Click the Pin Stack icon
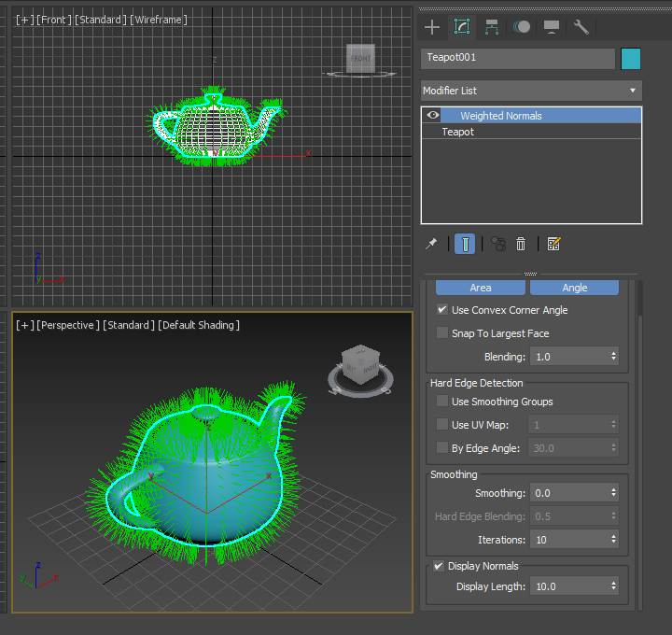This screenshot has height=635, width=672. pyautogui.click(x=431, y=244)
